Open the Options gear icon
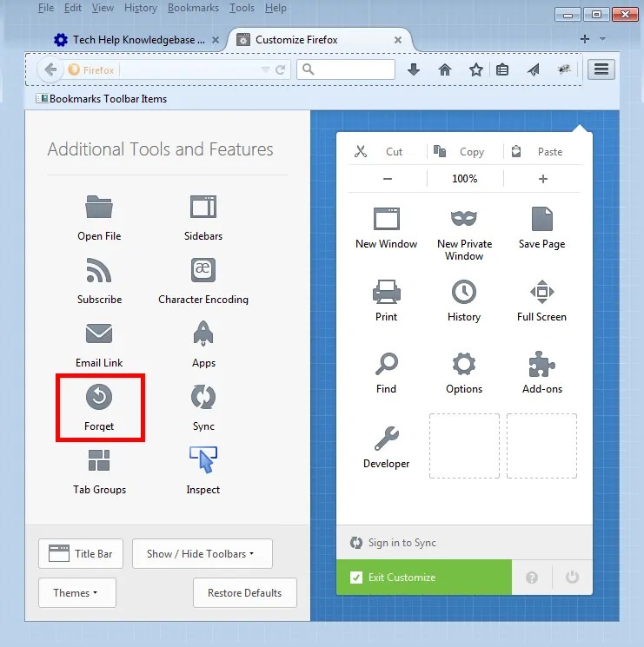Screen dimensions: 644x647 pyautogui.click(x=464, y=364)
